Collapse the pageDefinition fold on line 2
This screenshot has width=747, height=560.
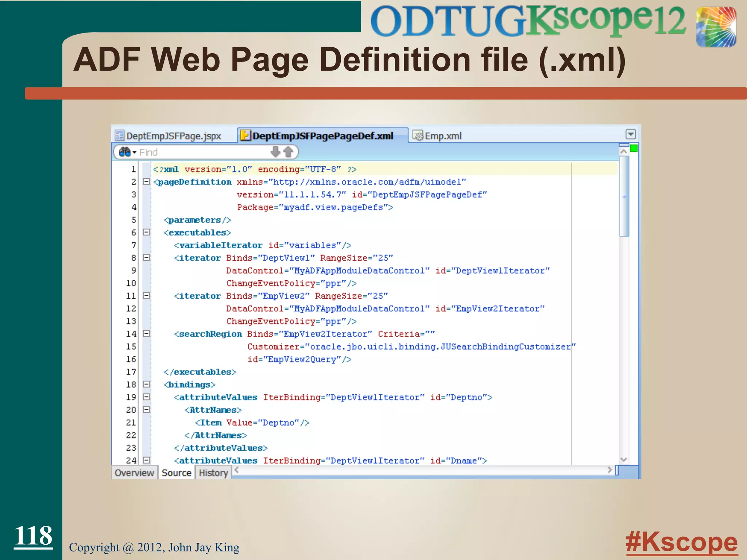coord(146,182)
